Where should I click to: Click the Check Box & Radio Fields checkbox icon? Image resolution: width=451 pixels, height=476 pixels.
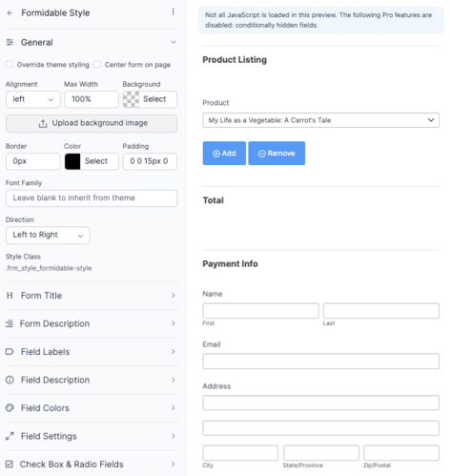[10, 465]
